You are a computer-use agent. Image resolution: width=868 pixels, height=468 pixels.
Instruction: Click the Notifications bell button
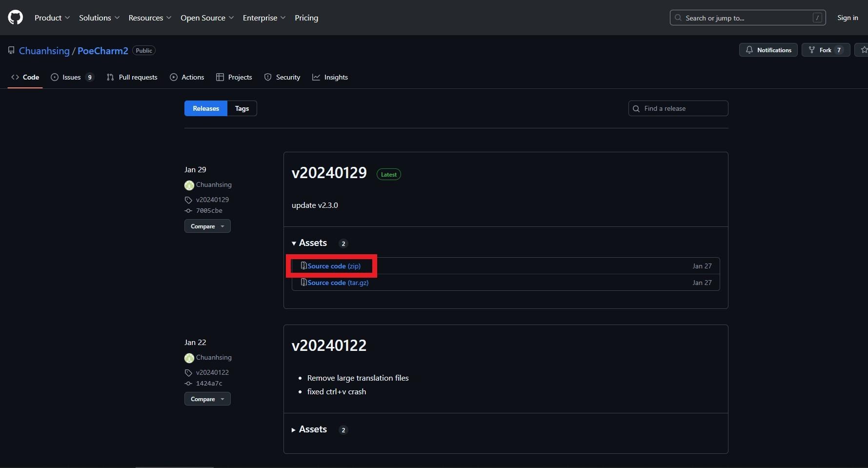[768, 50]
